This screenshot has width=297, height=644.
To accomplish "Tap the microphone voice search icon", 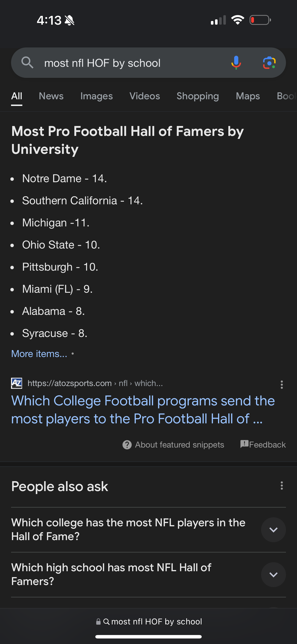I will tap(236, 62).
